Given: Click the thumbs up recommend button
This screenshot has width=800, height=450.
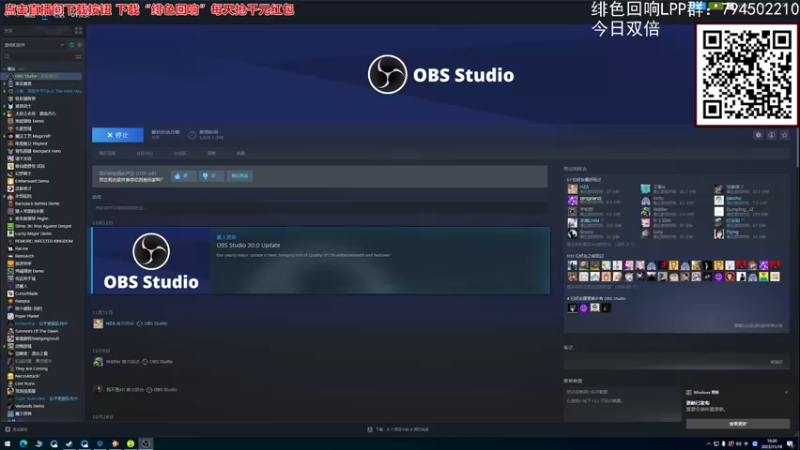Looking at the screenshot, I should (x=183, y=176).
